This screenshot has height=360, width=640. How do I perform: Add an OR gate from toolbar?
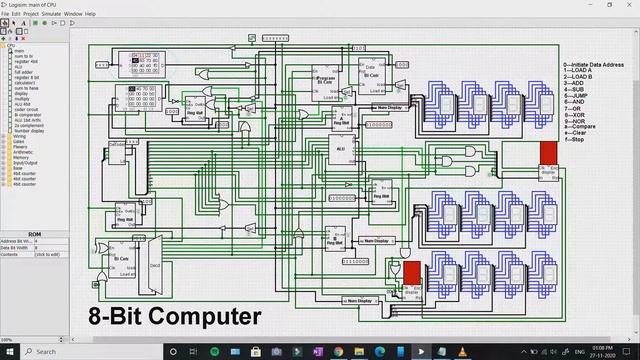coord(72,23)
